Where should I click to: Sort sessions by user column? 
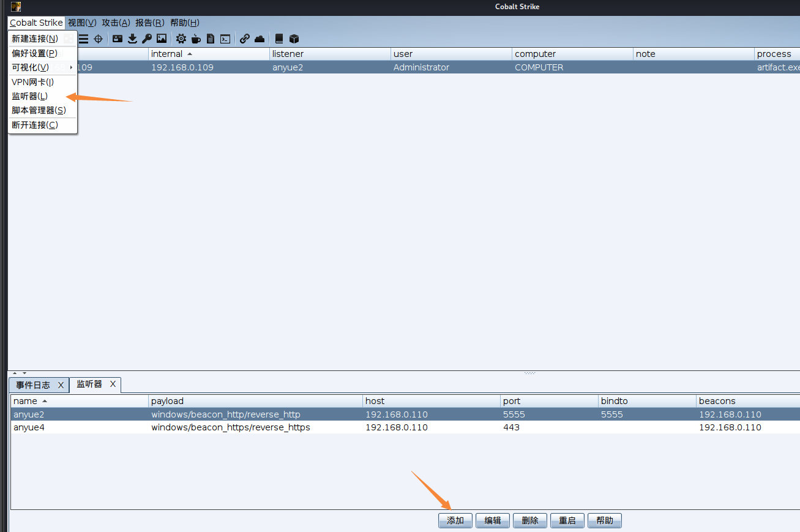(x=452, y=54)
